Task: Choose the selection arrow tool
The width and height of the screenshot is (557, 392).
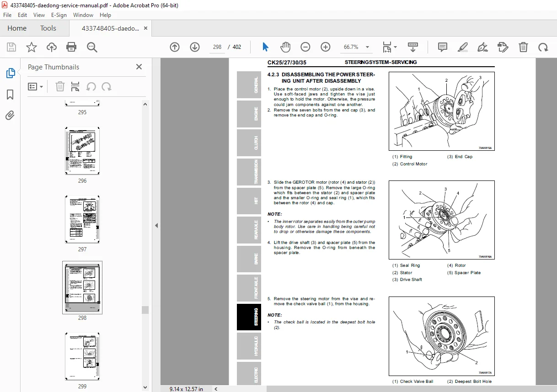Action: pos(266,47)
